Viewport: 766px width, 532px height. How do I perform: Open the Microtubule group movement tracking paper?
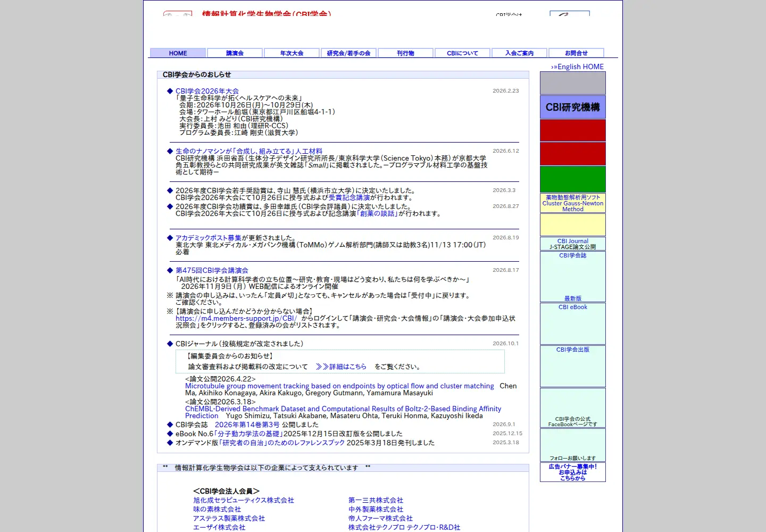click(339, 386)
